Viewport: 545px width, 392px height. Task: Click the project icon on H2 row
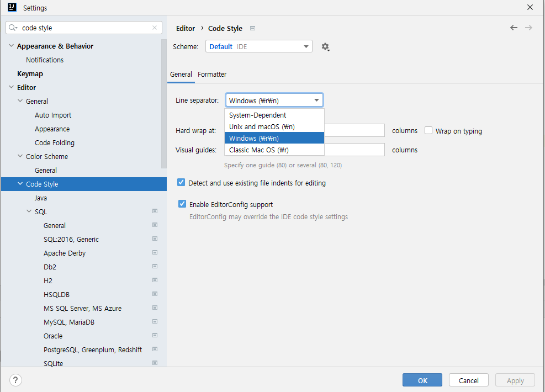[155, 280]
